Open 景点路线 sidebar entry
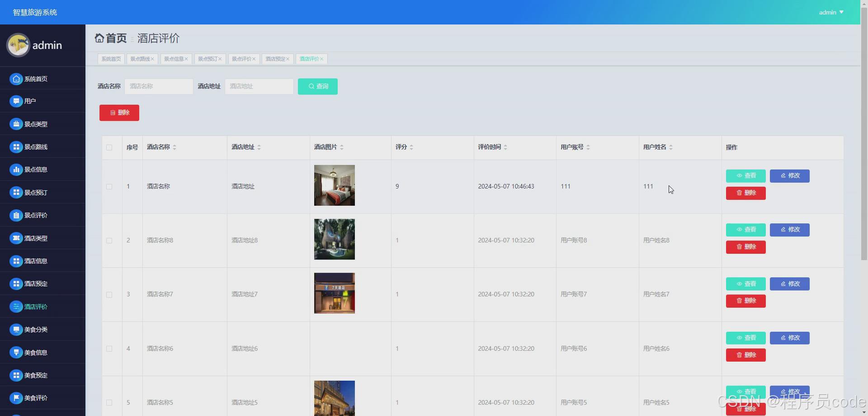 tap(42, 147)
